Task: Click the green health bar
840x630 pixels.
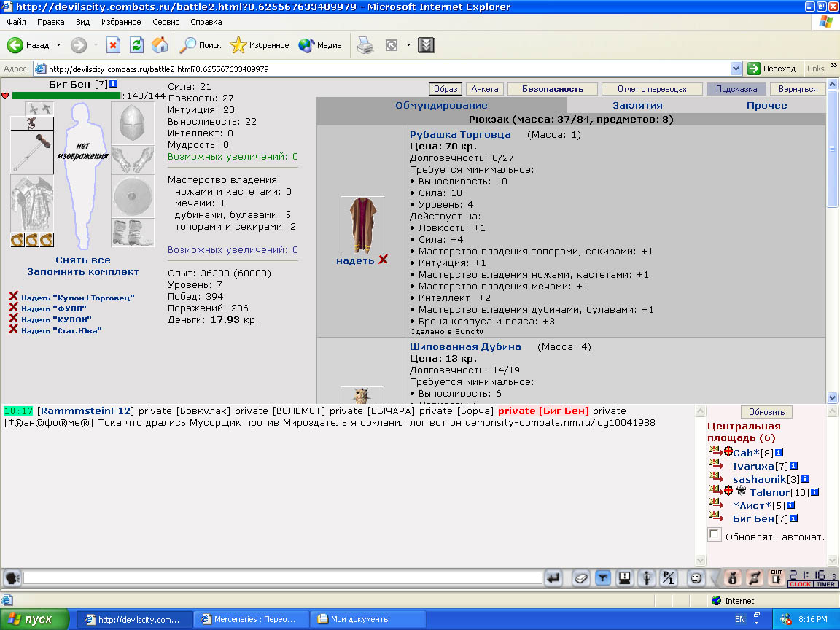Action: (66, 96)
